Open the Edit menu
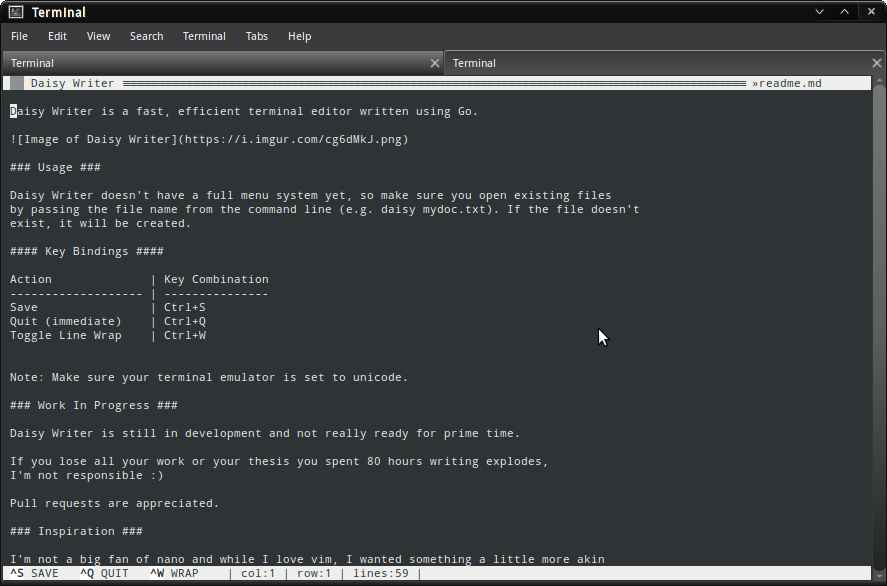 point(57,36)
